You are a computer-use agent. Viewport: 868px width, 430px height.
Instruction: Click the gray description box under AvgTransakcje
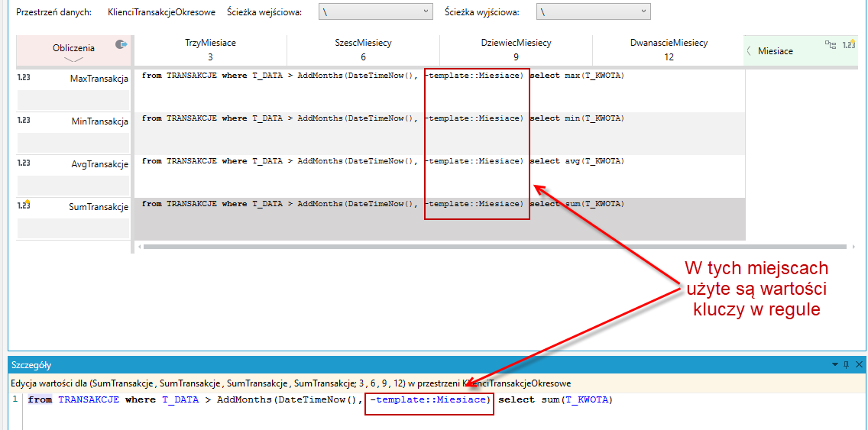click(73, 186)
